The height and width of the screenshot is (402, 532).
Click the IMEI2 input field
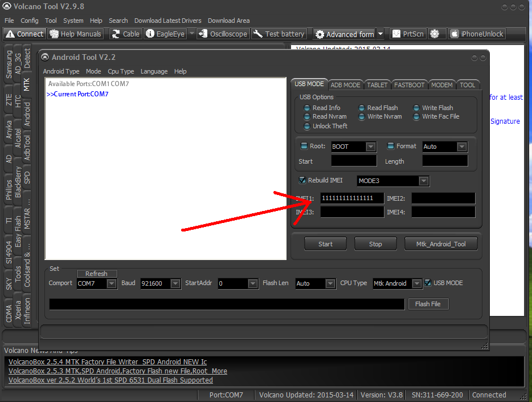tap(444, 198)
